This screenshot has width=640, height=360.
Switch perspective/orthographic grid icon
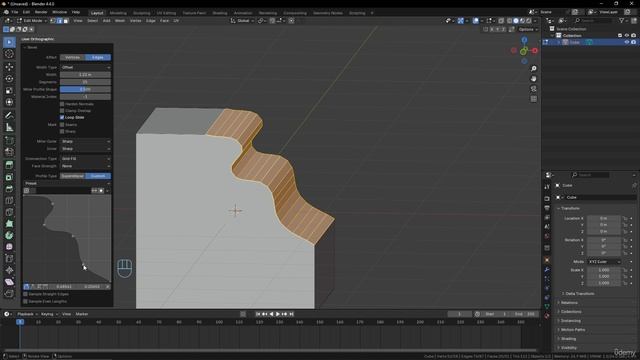[x=533, y=99]
